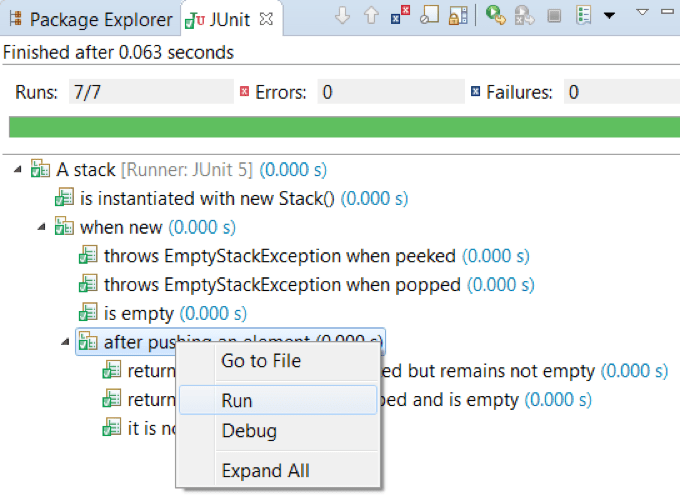This screenshot has width=680, height=501.
Task: Select test ending 'but remains not empty'
Action: [525, 371]
